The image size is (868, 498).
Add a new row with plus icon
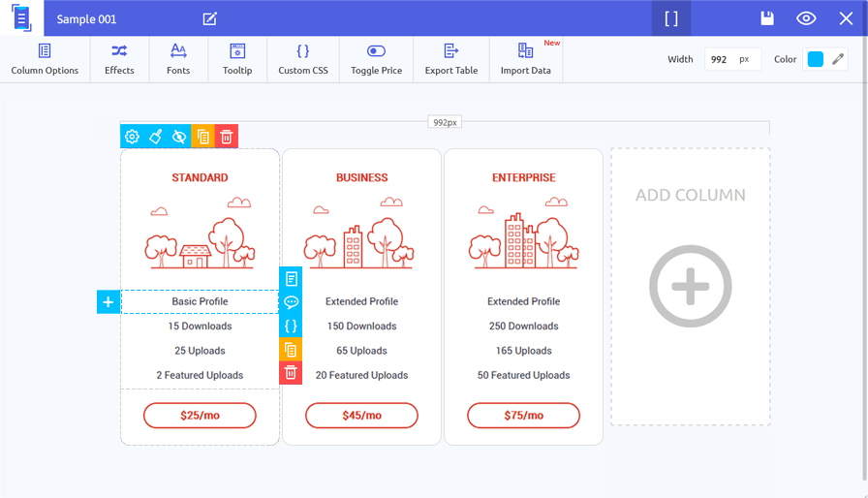[x=108, y=302]
